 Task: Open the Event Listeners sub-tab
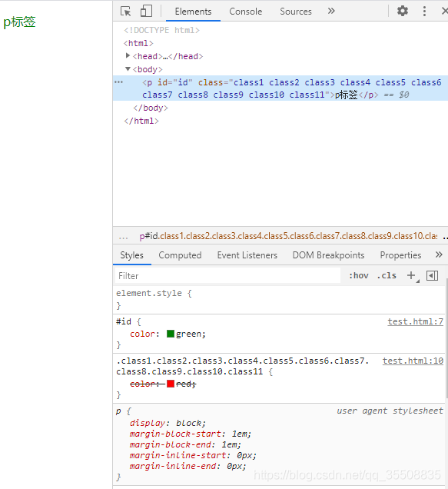[x=247, y=255]
